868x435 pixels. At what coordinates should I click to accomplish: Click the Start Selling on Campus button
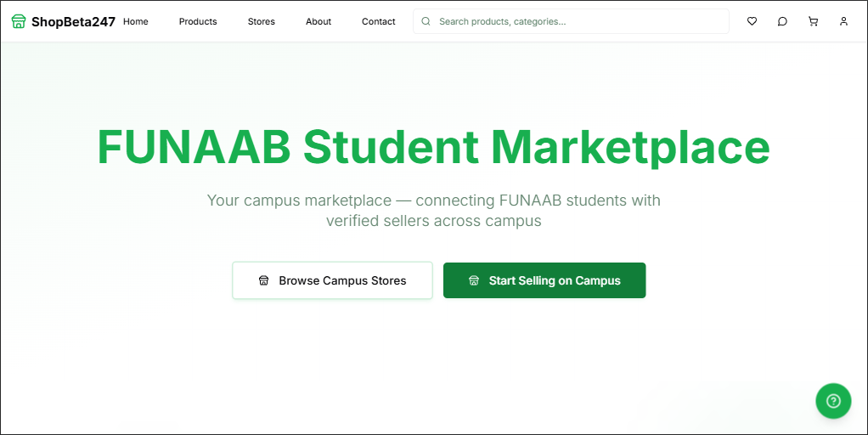pyautogui.click(x=544, y=280)
